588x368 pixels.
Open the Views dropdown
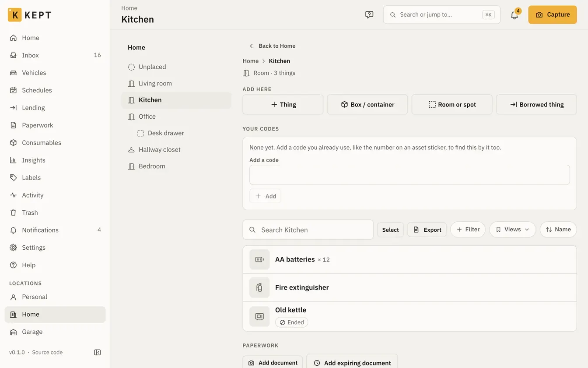tap(512, 230)
